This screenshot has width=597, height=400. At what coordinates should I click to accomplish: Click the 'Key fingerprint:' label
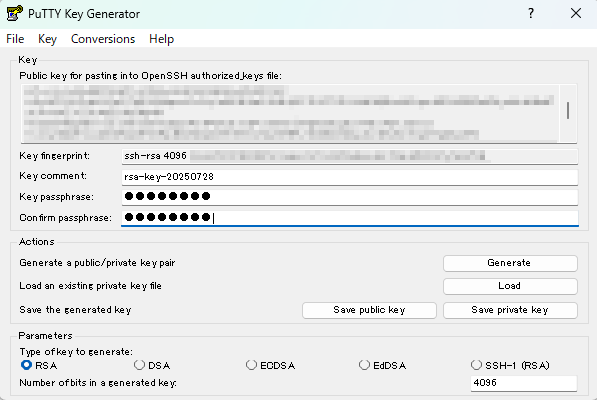pyautogui.click(x=54, y=156)
